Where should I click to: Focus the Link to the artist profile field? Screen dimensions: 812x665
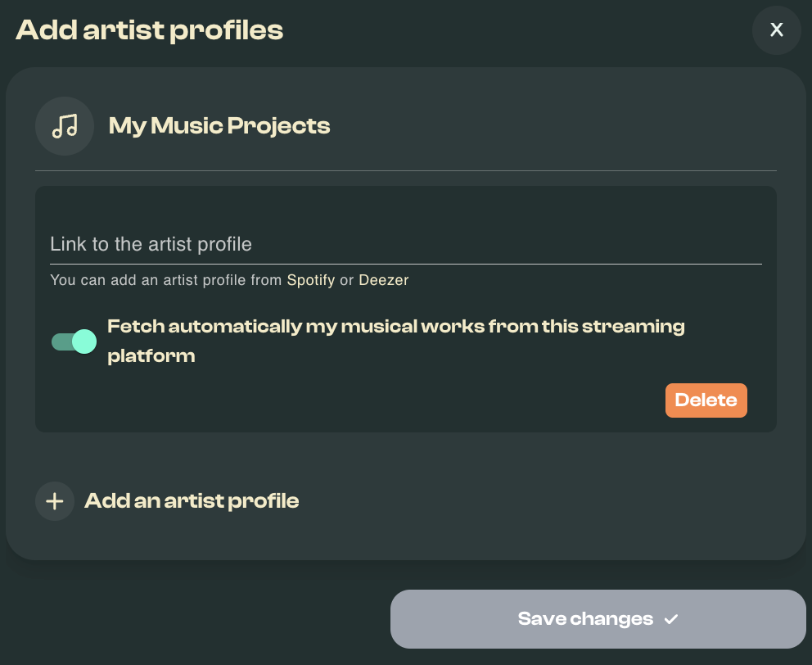(405, 244)
